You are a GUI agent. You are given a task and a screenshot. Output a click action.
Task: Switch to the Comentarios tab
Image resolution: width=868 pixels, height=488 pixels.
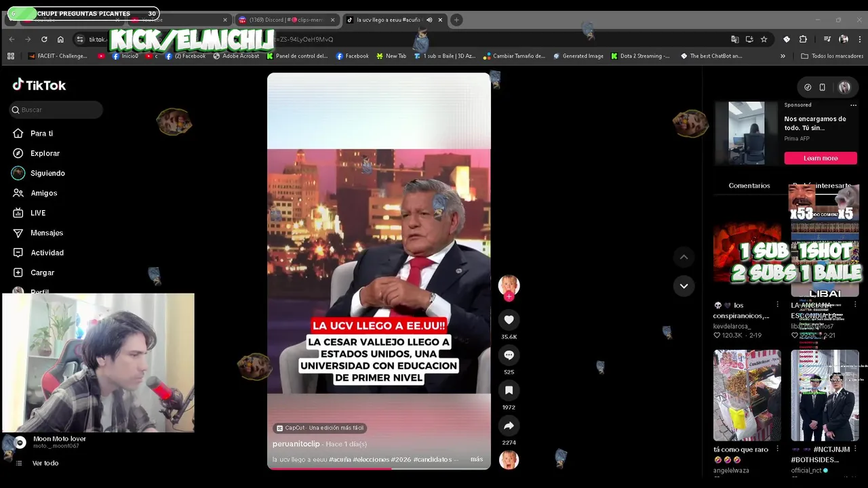click(x=749, y=186)
